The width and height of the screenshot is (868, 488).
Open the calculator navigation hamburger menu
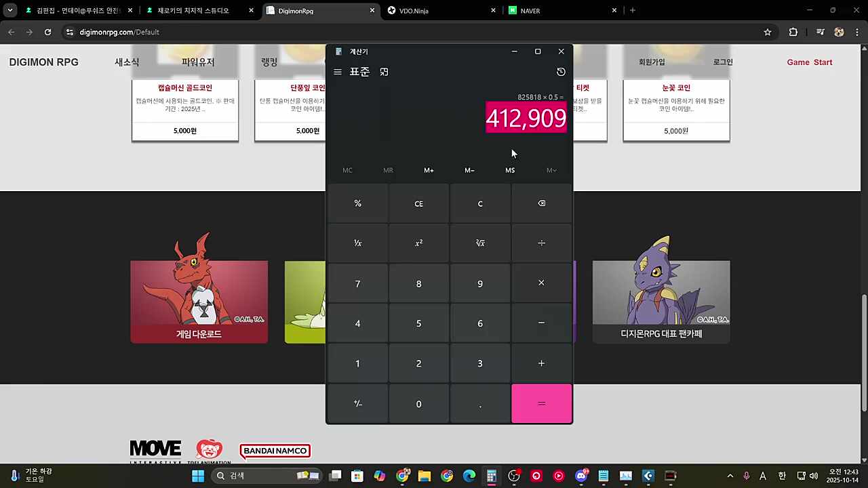coord(338,72)
